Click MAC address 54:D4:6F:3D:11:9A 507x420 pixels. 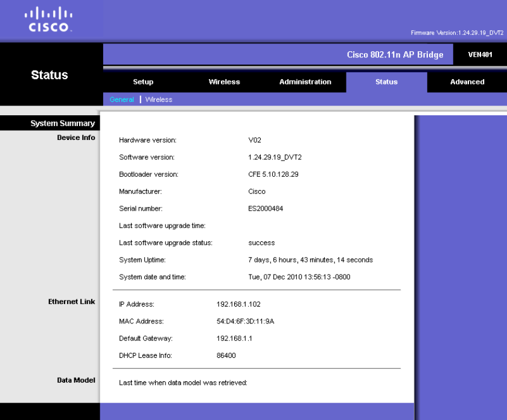click(x=246, y=322)
